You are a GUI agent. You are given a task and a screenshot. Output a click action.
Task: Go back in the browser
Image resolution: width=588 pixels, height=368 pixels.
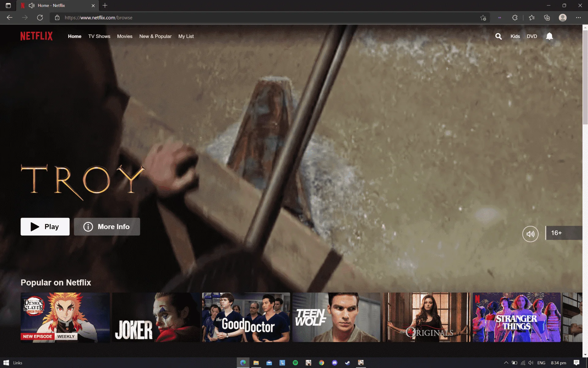coord(9,17)
